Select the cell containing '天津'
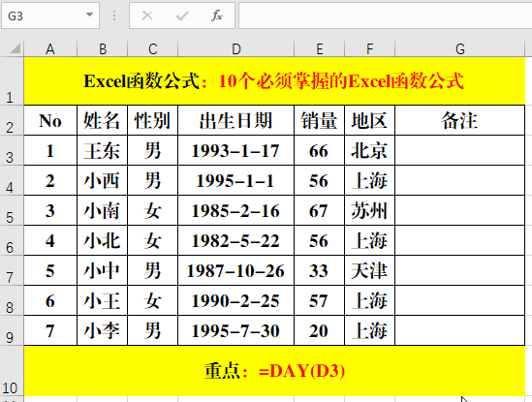Screen dimensions: 532x402 (369, 270)
